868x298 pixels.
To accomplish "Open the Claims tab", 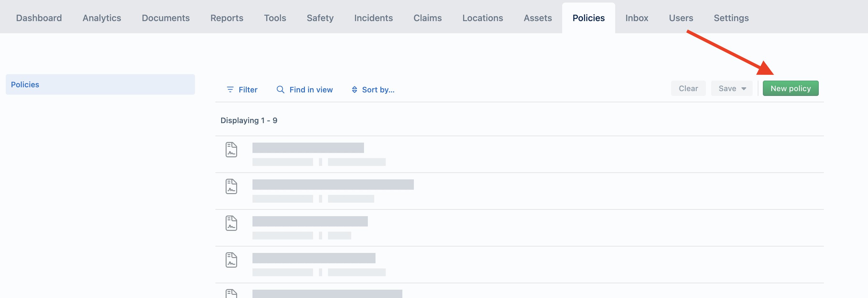I will (427, 18).
